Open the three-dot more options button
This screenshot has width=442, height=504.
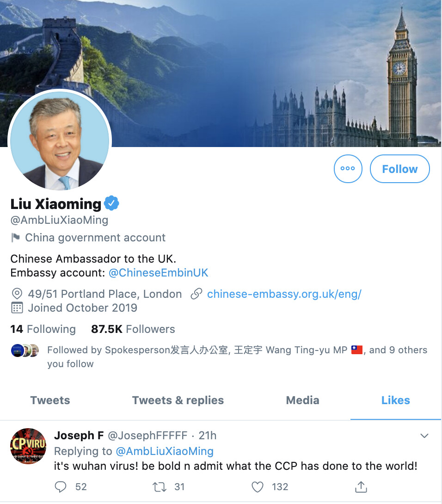348,169
